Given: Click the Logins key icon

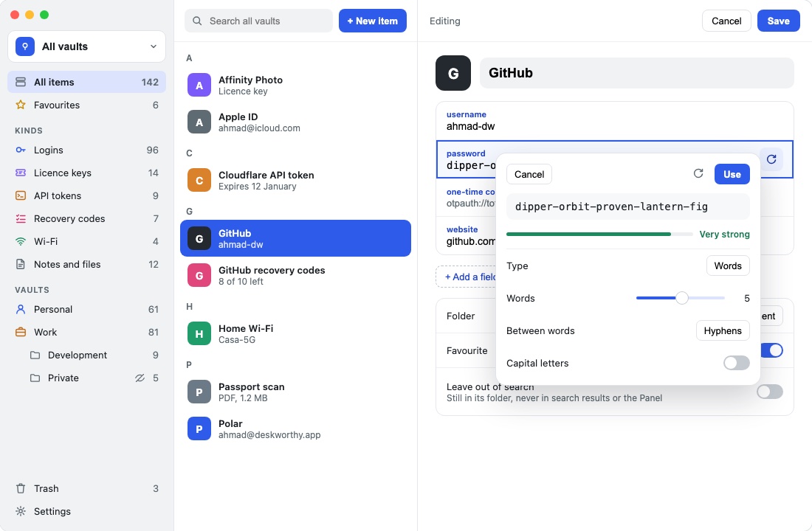Looking at the screenshot, I should pyautogui.click(x=21, y=150).
